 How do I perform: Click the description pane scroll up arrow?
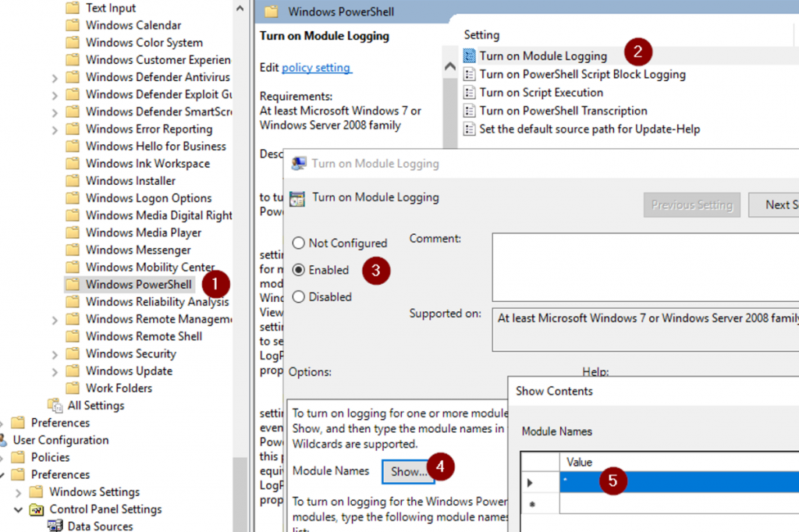click(x=450, y=66)
